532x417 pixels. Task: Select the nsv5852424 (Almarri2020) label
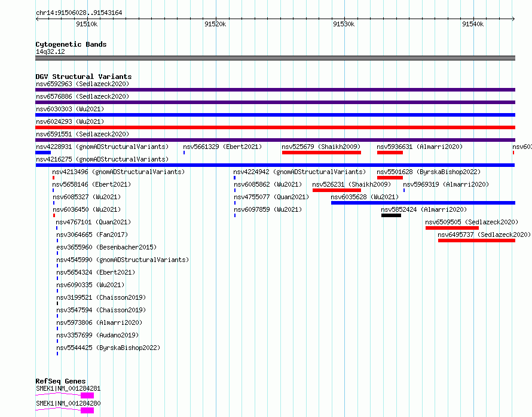pyautogui.click(x=424, y=209)
